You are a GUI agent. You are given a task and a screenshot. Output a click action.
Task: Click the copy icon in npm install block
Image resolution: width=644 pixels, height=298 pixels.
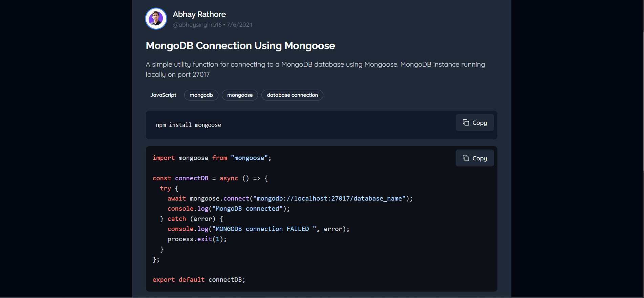(x=466, y=122)
